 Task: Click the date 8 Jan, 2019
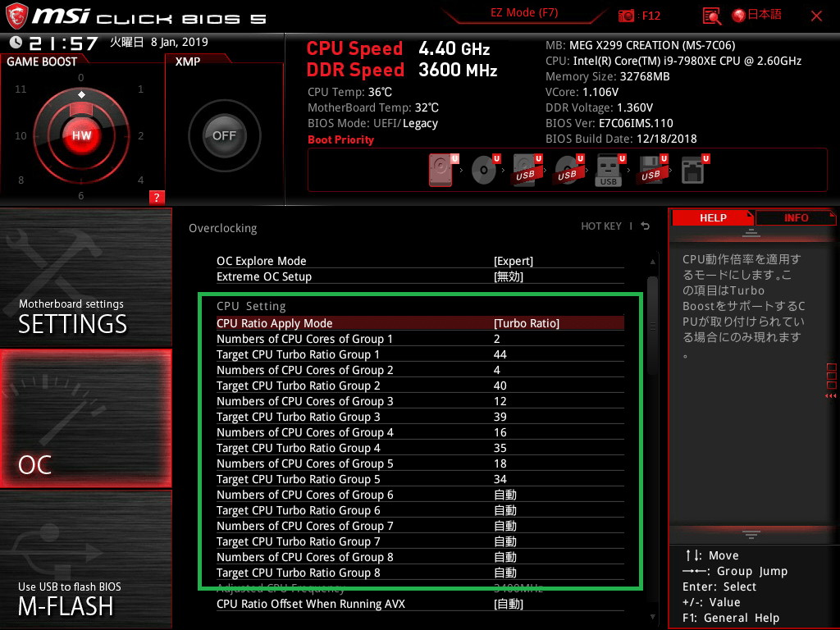click(180, 42)
